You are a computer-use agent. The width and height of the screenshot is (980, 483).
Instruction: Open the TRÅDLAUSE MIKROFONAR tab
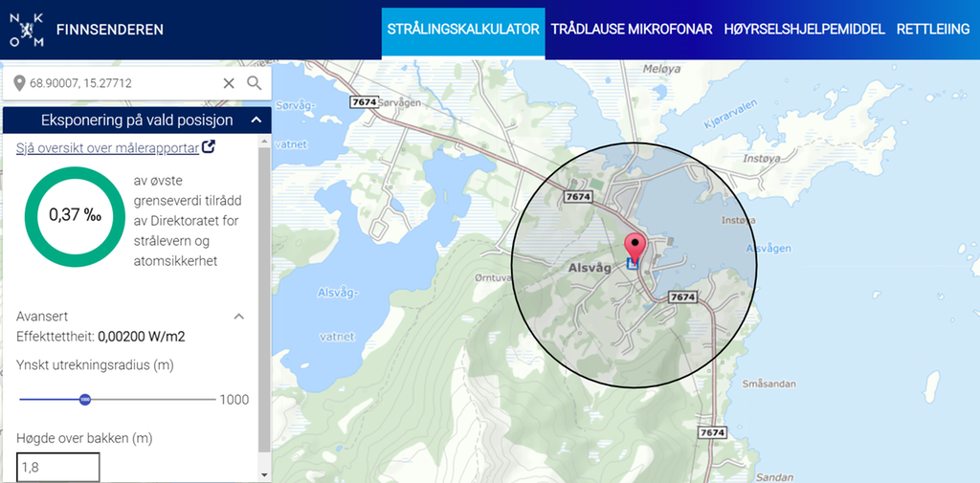(632, 30)
